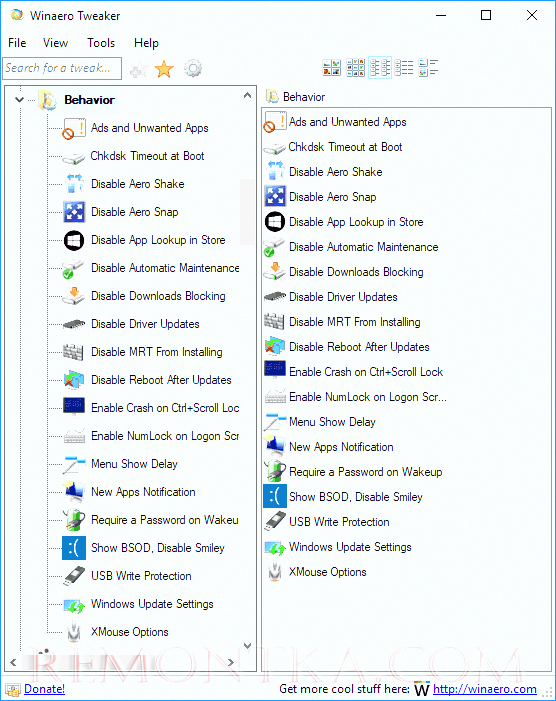This screenshot has height=701, width=556.
Task: Click the Behavior folder icon in tree
Action: point(47,100)
